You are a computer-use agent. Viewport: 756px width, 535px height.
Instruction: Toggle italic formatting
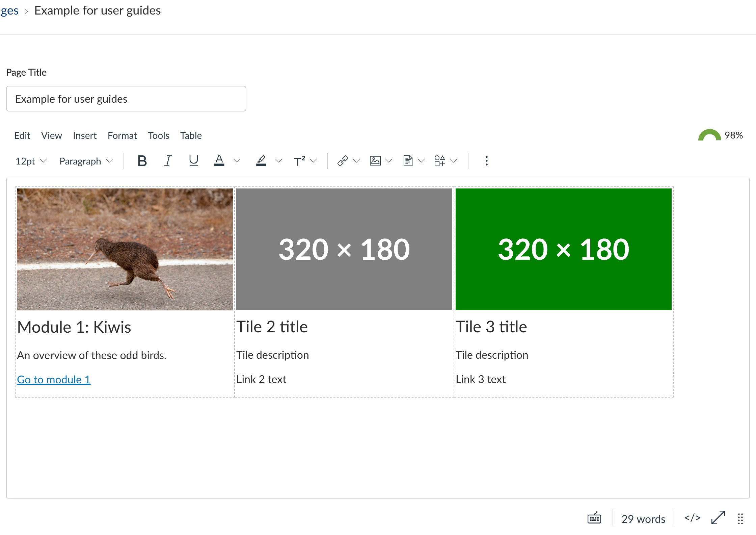[x=168, y=161]
